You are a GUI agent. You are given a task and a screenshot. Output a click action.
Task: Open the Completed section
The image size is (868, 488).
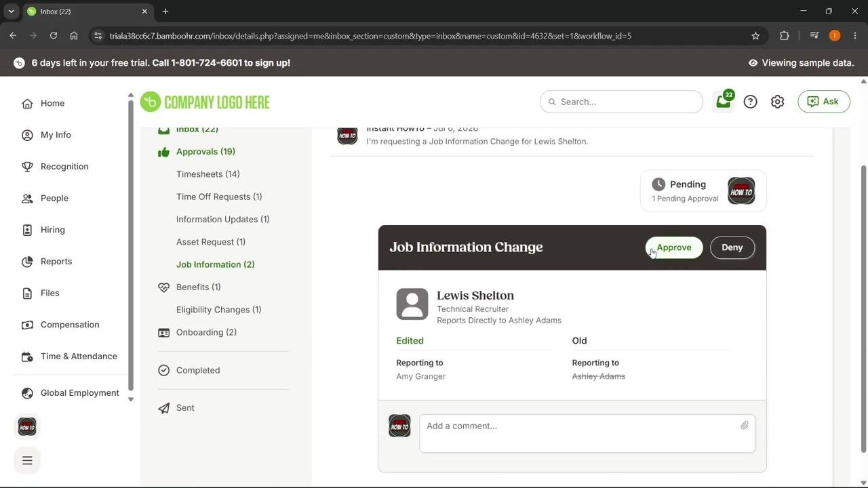pos(198,370)
